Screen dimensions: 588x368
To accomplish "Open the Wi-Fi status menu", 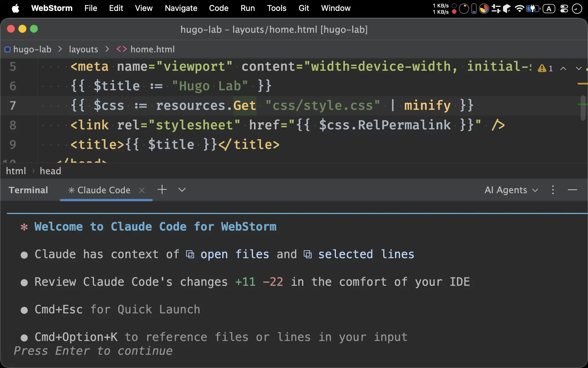I will 519,9.
